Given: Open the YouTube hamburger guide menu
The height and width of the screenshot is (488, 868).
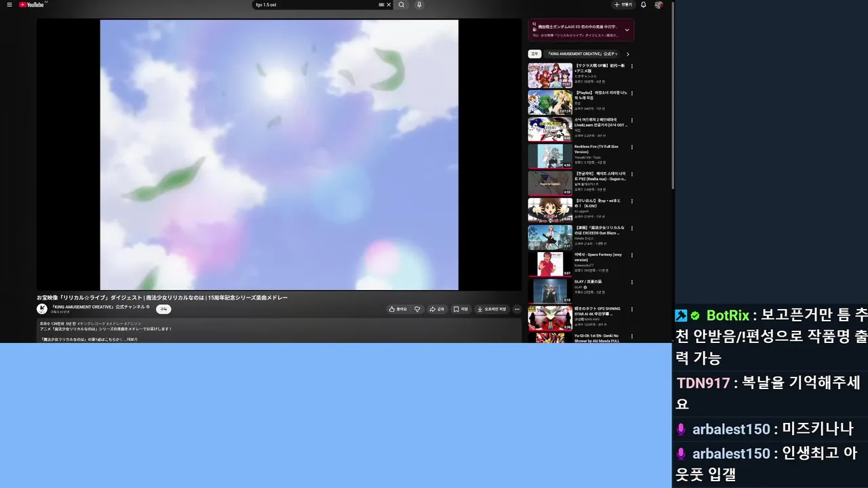Looking at the screenshot, I should [x=9, y=5].
